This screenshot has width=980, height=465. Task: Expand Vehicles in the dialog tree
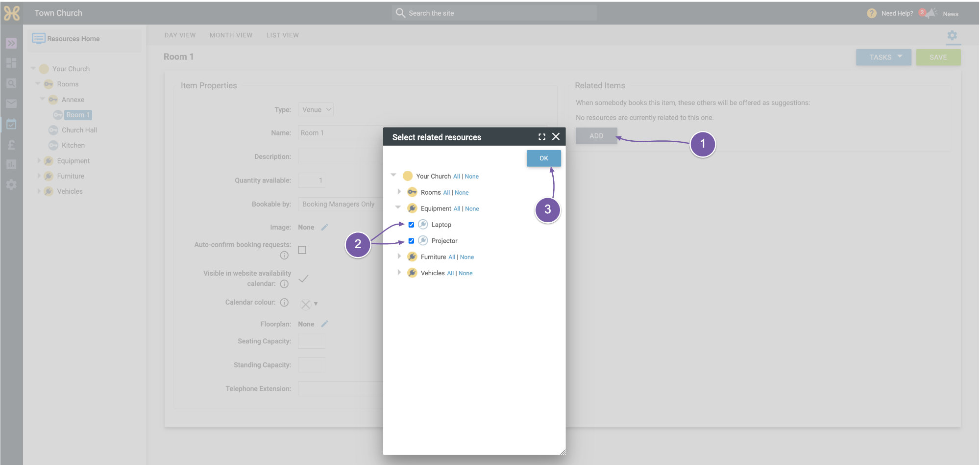(x=399, y=272)
